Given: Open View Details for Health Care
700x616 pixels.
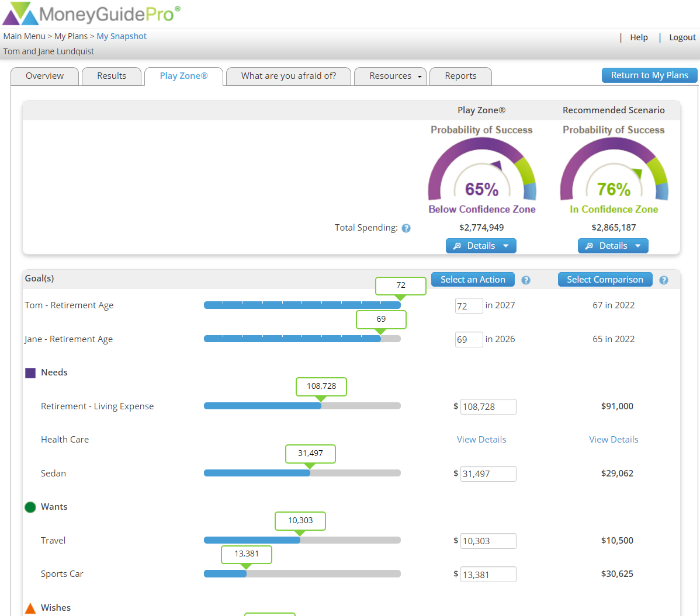Looking at the screenshot, I should click(481, 439).
